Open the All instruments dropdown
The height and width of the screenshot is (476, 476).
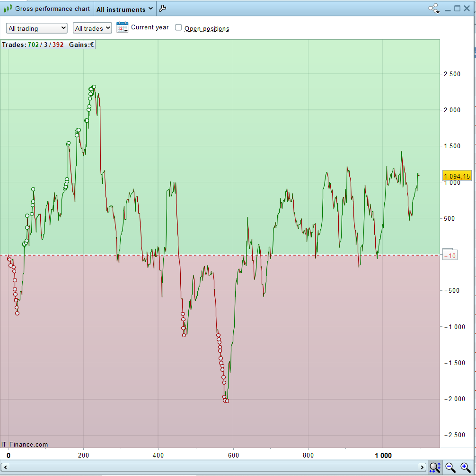point(125,9)
